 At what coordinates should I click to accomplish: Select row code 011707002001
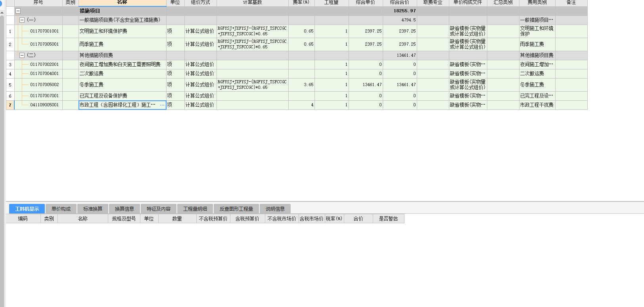click(x=44, y=65)
